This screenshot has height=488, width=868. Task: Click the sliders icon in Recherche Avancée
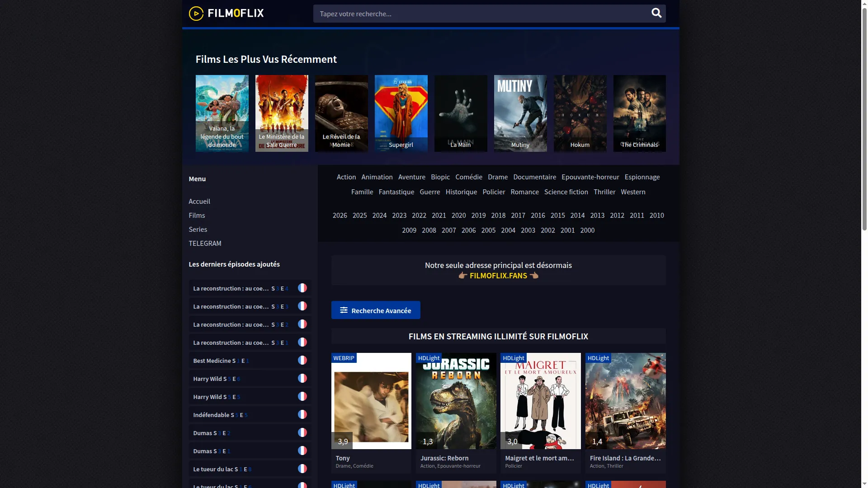pyautogui.click(x=344, y=310)
